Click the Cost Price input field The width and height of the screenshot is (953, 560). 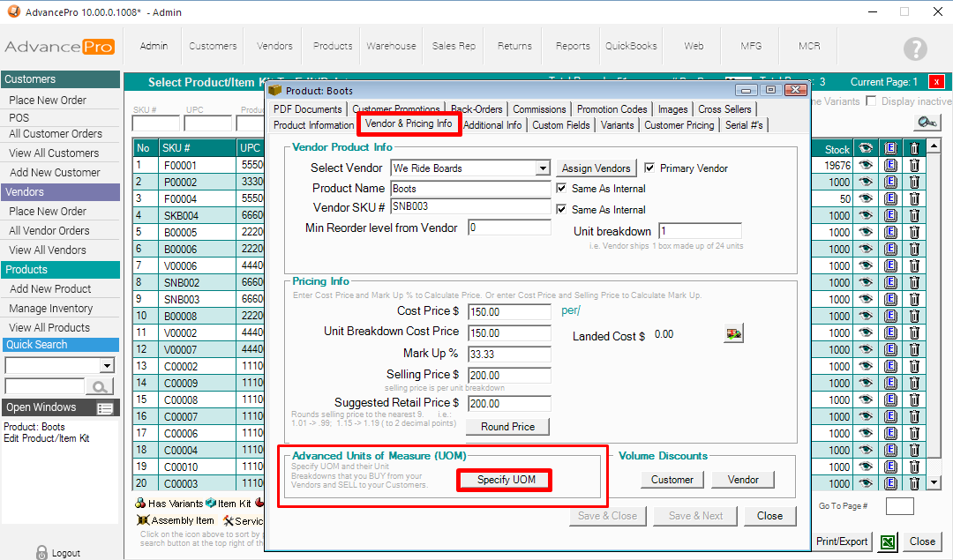(509, 312)
